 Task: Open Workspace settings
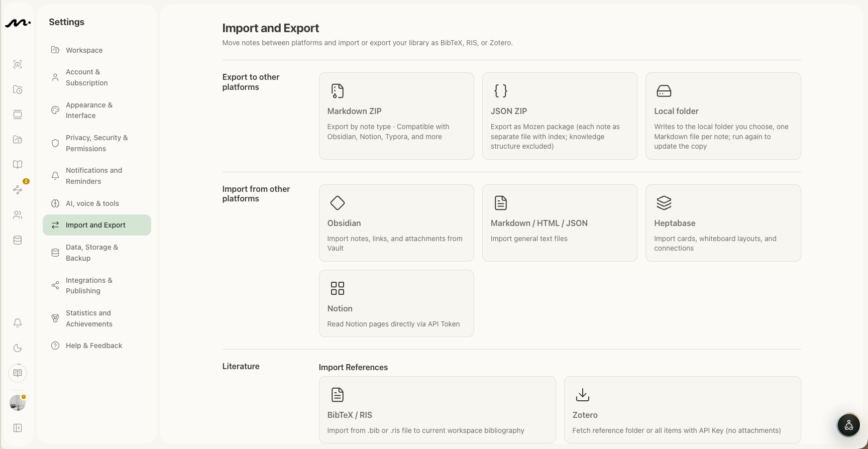[97, 50]
